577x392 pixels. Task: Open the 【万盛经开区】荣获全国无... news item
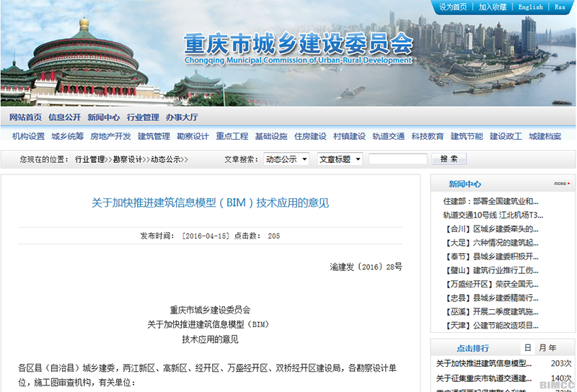click(x=490, y=284)
